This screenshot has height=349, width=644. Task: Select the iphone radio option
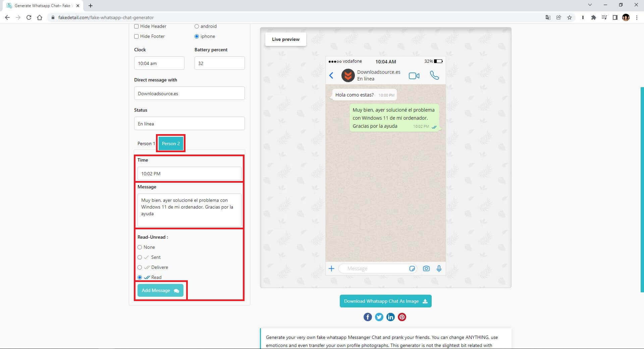click(x=197, y=36)
